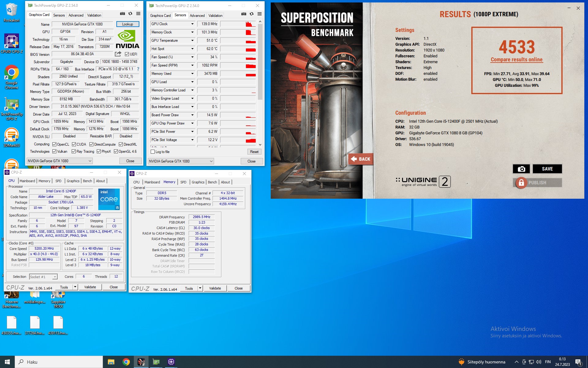Viewport: 588px width, 368px height.
Task: Switch to Validation tab in GPU-Z Sensors window
Action: click(215, 15)
